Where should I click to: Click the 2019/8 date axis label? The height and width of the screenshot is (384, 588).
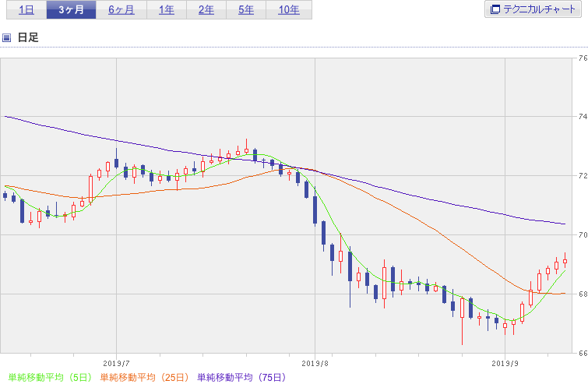point(315,363)
